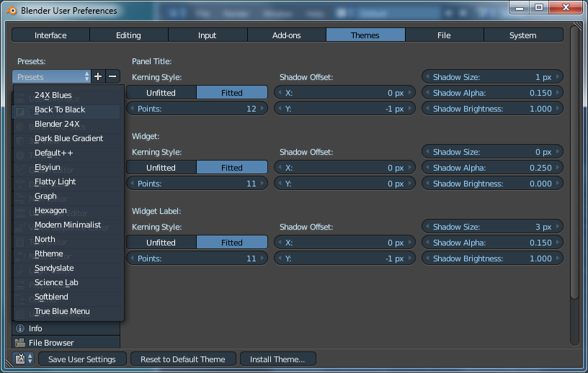Click Panel Title Points field

(x=197, y=109)
